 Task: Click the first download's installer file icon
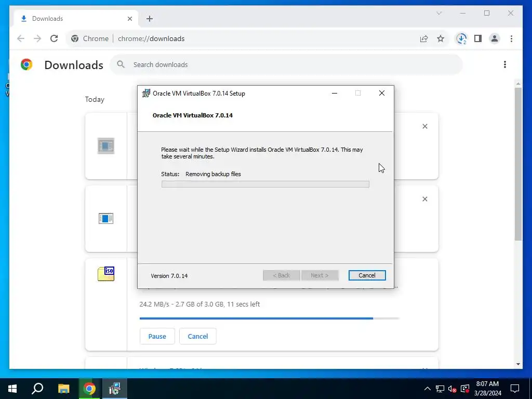[106, 146]
